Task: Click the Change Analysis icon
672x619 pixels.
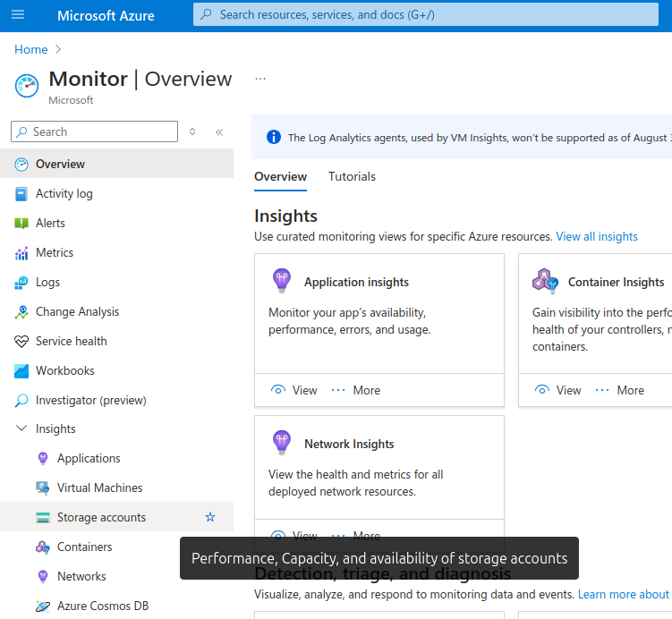Action: pyautogui.click(x=21, y=312)
